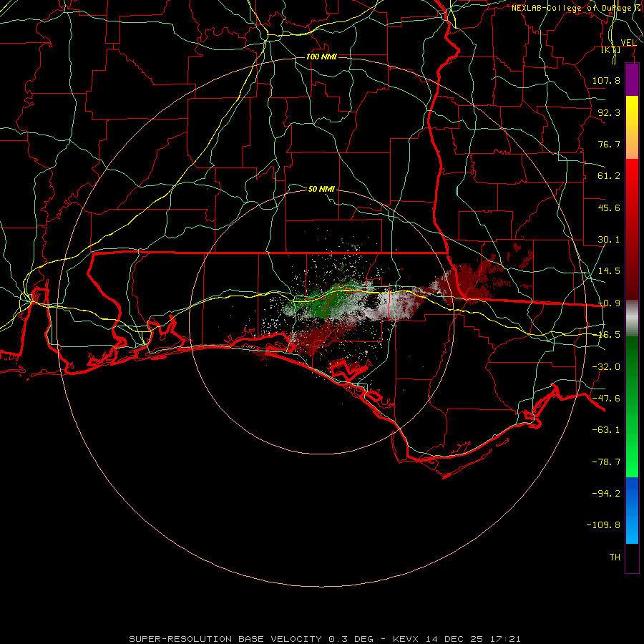The width and height of the screenshot is (644, 644).
Task: Select the 107.8 value on velocity scale
Action: pos(606,80)
